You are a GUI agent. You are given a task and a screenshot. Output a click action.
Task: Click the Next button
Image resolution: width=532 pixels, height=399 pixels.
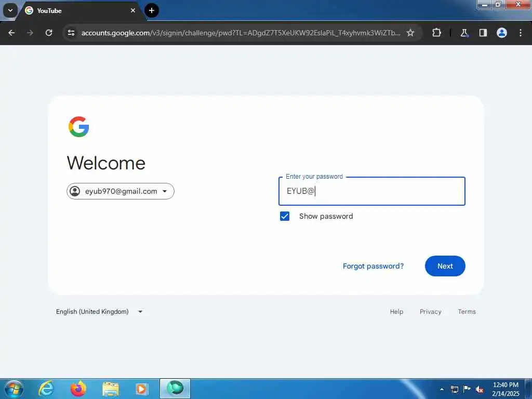[445, 266]
